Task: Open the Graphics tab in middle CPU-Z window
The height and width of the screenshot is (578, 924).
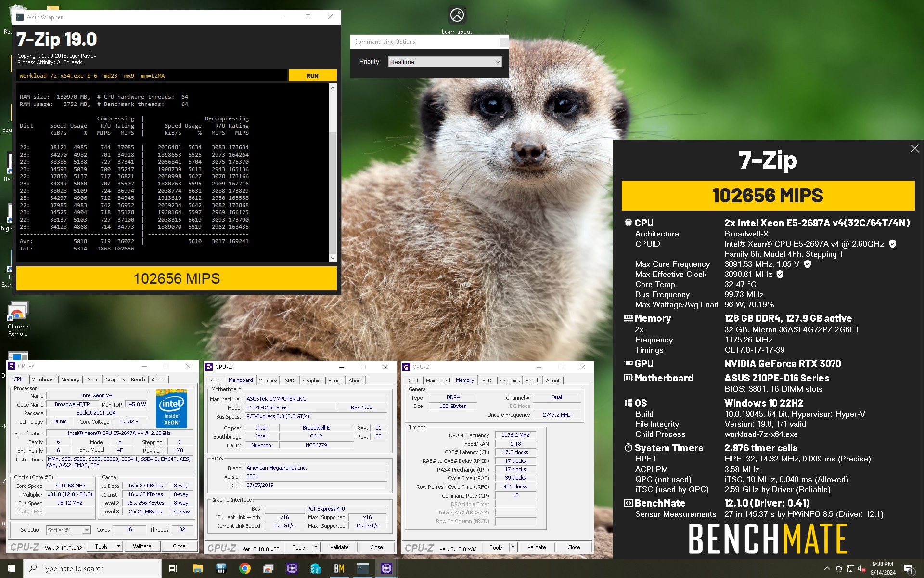Action: click(x=313, y=381)
